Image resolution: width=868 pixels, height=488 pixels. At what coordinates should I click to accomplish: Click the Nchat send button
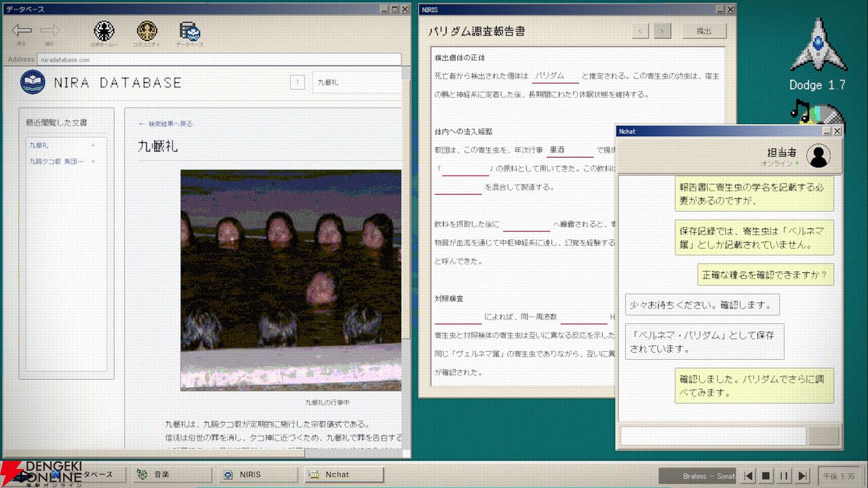823,436
